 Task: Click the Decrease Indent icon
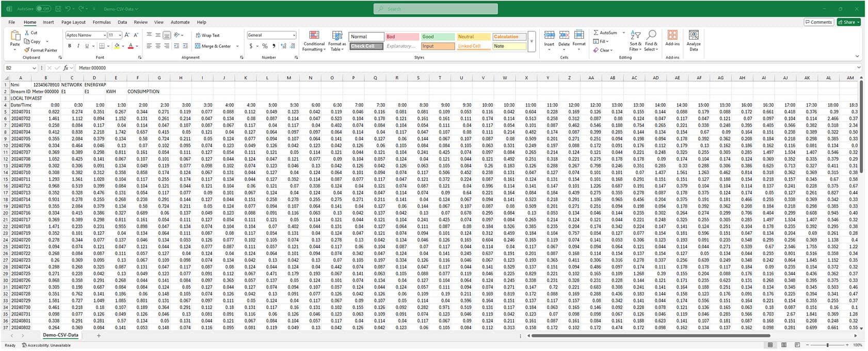(x=176, y=46)
